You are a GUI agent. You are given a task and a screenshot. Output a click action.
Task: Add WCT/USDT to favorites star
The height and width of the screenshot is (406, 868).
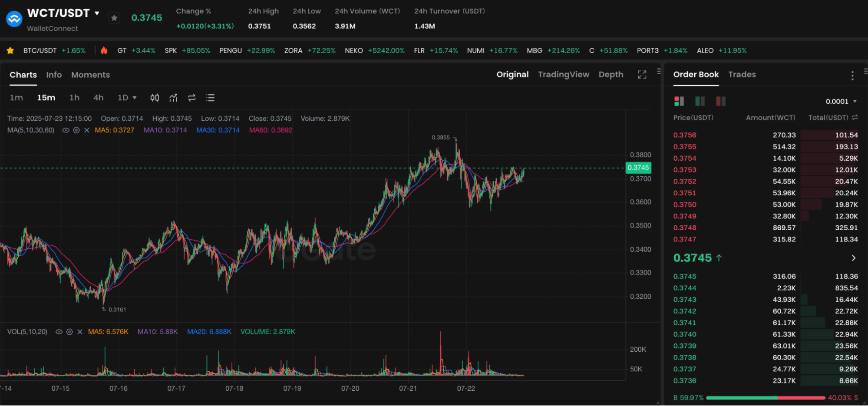(114, 18)
